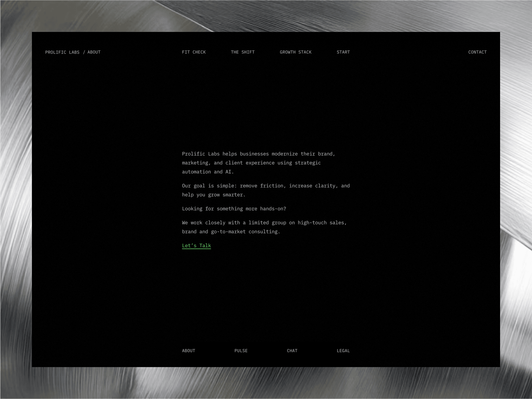Click the 'Our goal is simple' paragraph
Screen dimensions: 532x399
point(266,190)
